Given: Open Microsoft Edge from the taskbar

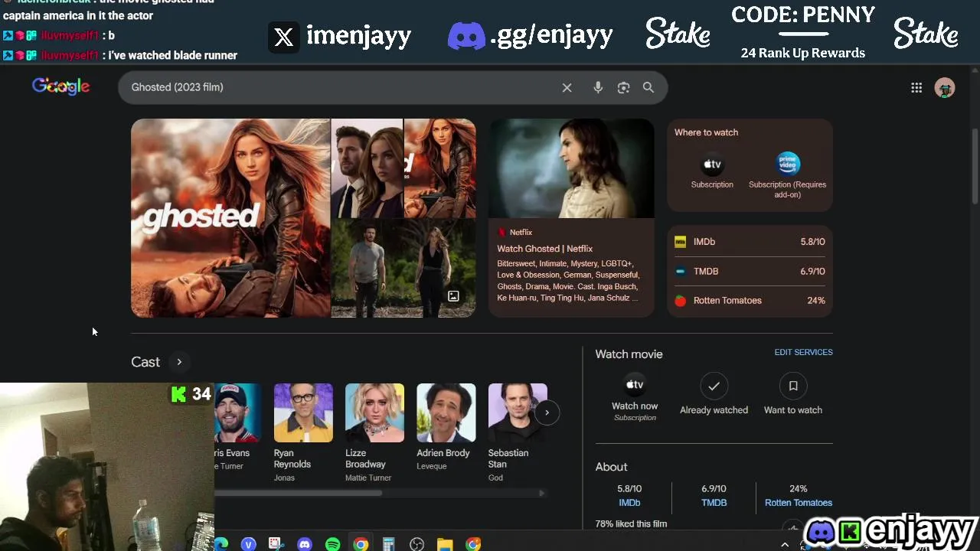Looking at the screenshot, I should click(221, 544).
